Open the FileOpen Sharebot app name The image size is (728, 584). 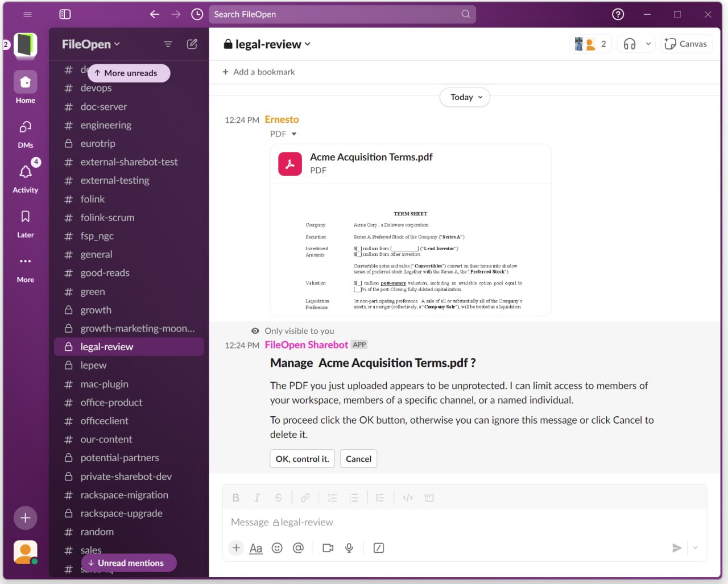[x=306, y=345]
